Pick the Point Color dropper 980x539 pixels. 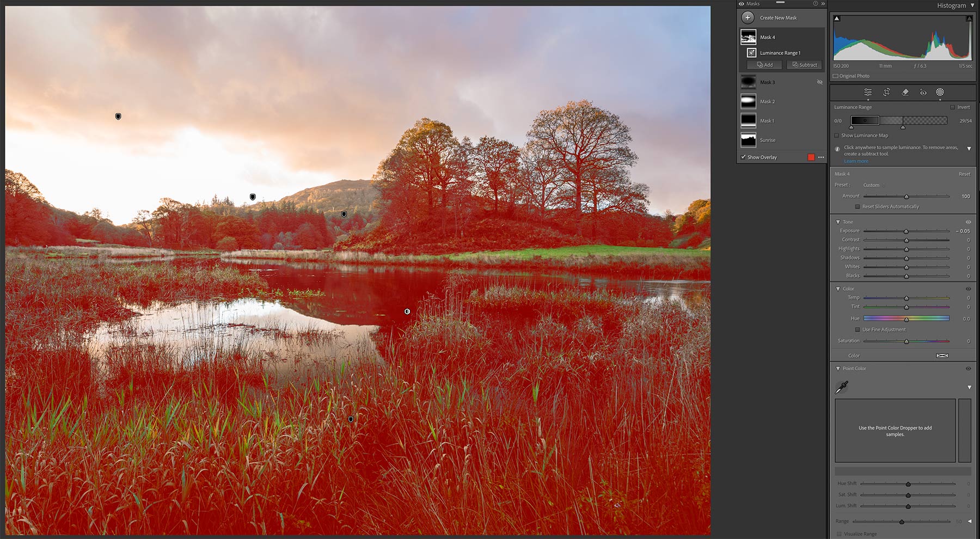click(842, 387)
